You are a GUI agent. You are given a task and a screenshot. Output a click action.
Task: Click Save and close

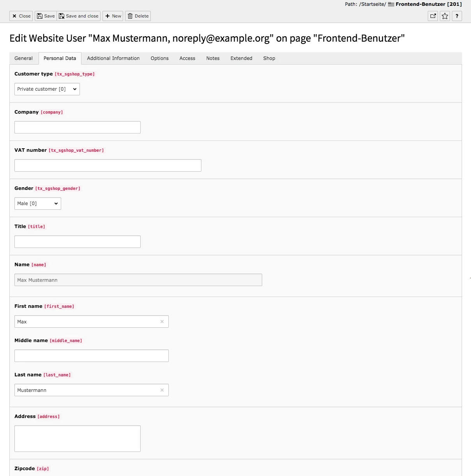pyautogui.click(x=78, y=16)
